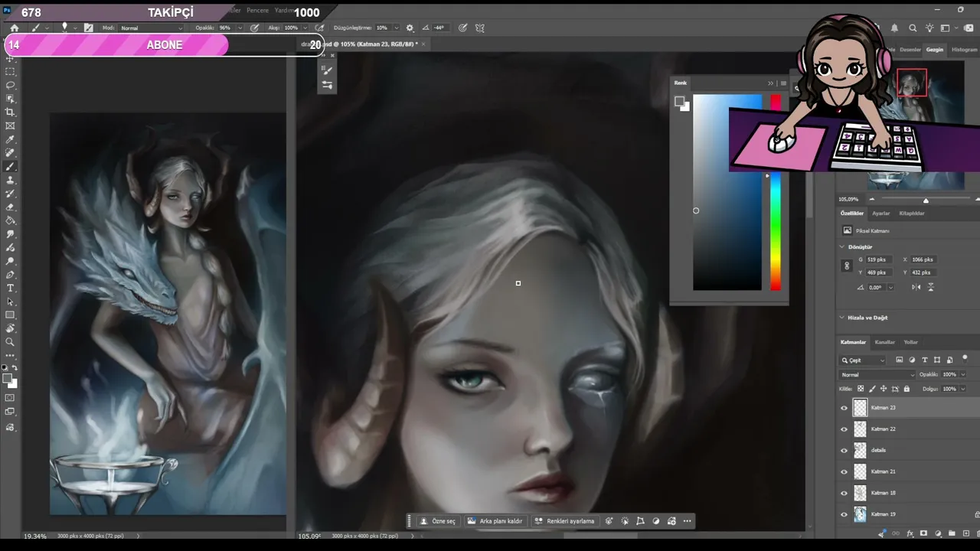This screenshot has height=551, width=980.
Task: Select the Eraser tool
Action: 11,207
